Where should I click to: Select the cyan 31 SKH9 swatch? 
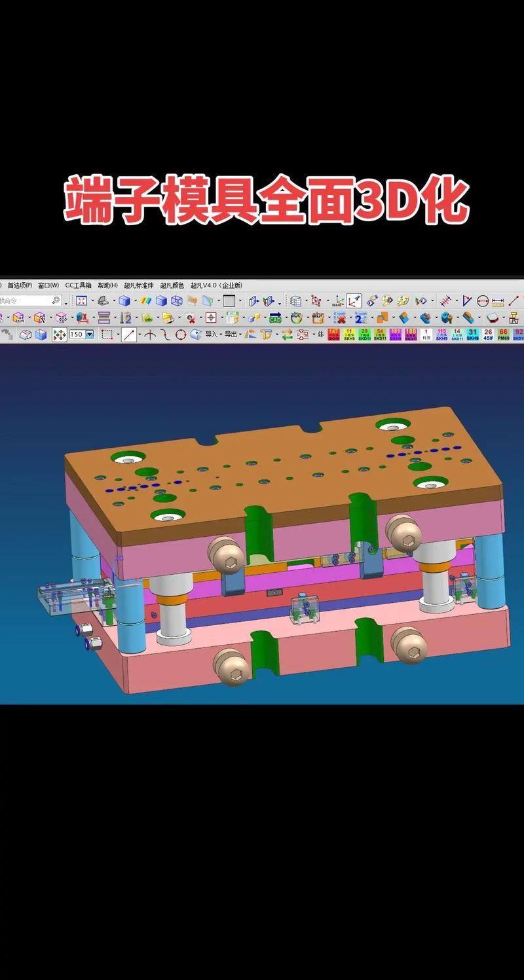473,335
